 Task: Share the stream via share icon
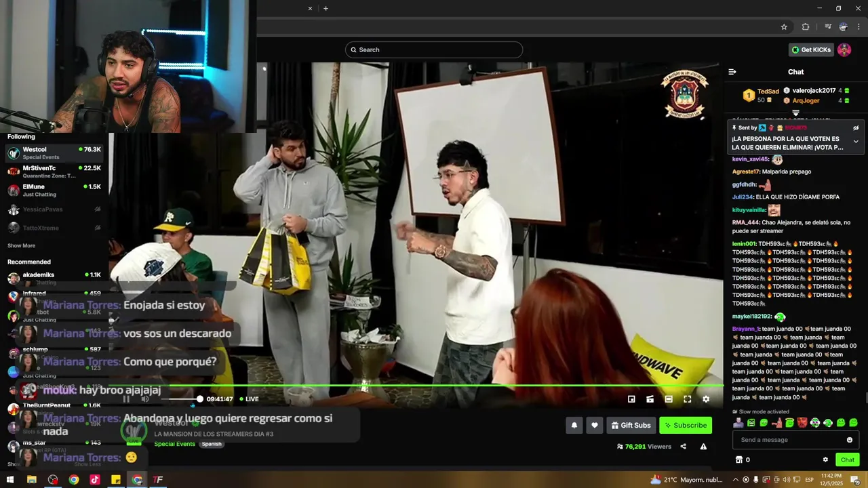click(x=683, y=447)
